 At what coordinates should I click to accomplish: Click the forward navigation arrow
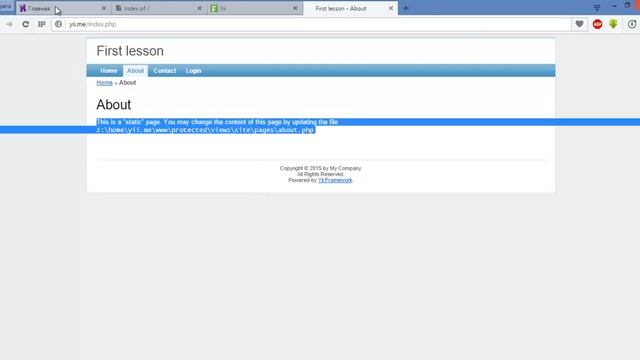9,24
